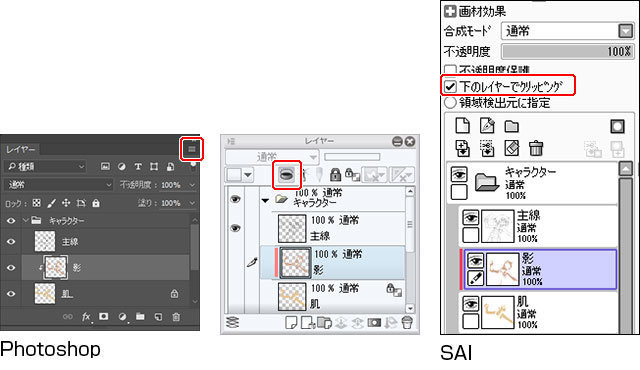640x370 pixels.
Task: Select the 肌 layer in Clip Studio
Action: [333, 297]
